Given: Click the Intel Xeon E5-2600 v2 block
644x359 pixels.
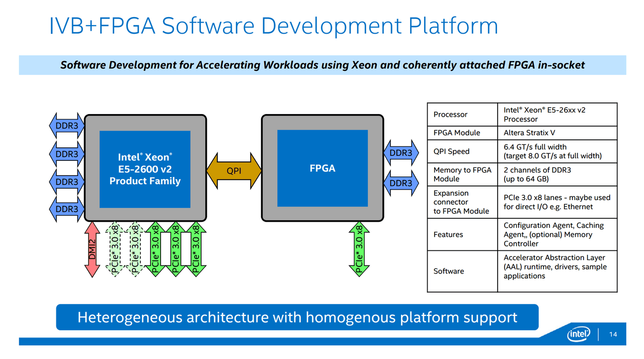Looking at the screenshot, I should [x=145, y=169].
